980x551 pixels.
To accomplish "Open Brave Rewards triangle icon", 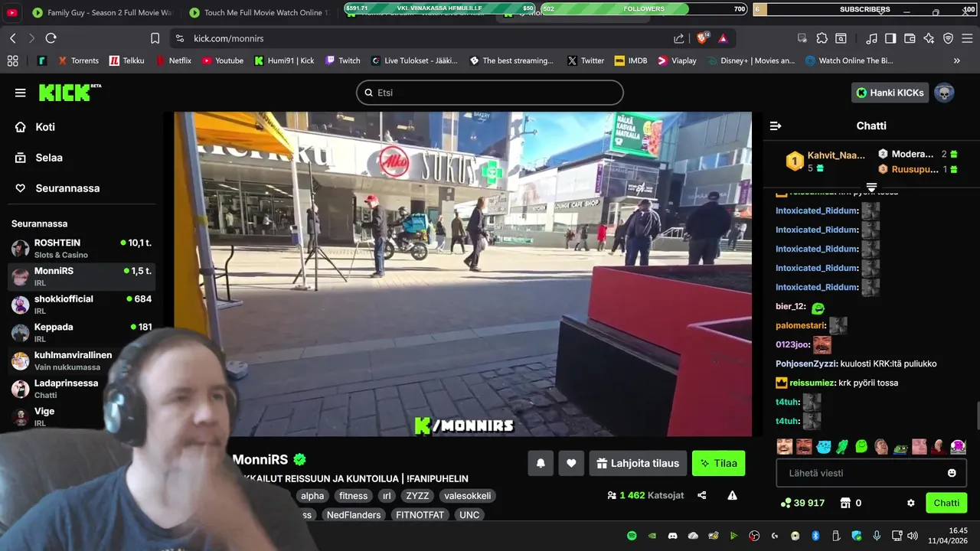I will [723, 38].
